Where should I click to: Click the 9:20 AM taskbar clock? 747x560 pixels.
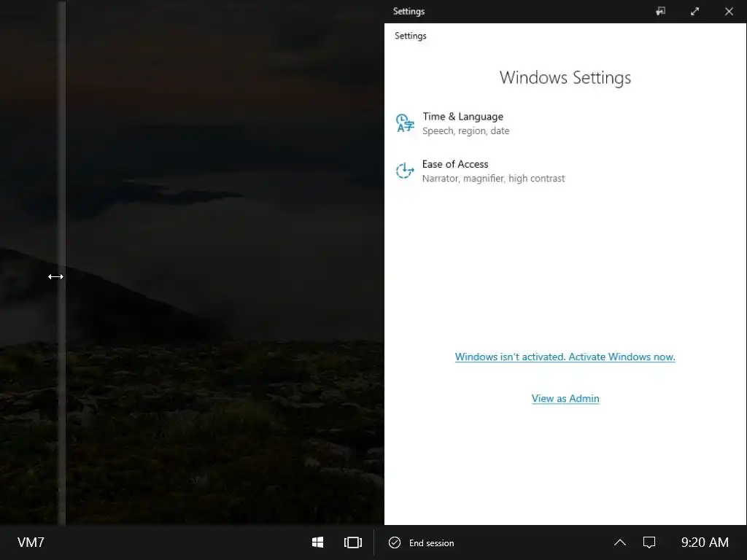(705, 542)
